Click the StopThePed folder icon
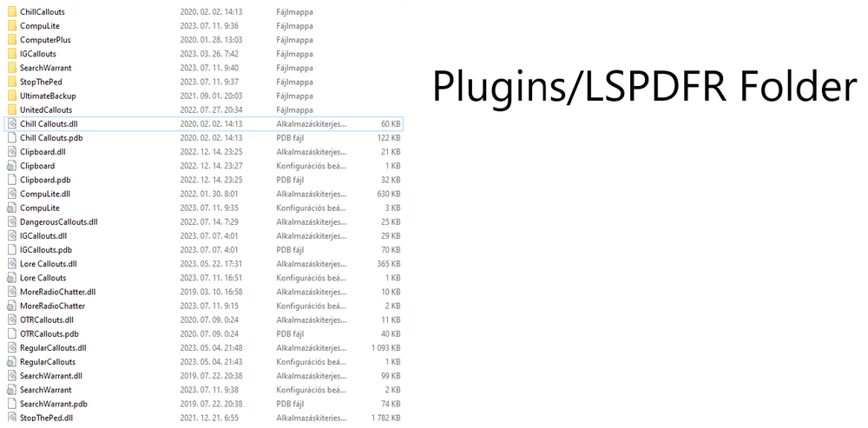 click(x=11, y=82)
